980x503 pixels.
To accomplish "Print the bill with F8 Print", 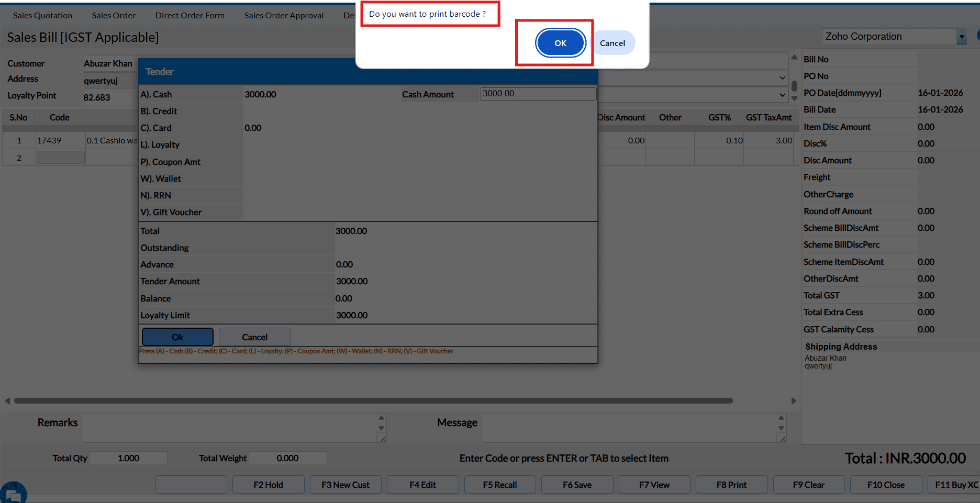I will 732,485.
